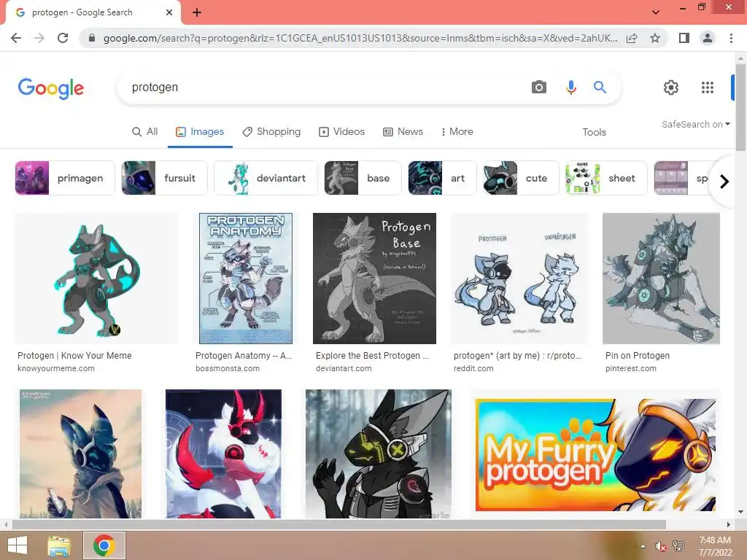747x560 pixels.
Task: Click the knowyourmeme.com source text
Action: pyautogui.click(x=56, y=368)
